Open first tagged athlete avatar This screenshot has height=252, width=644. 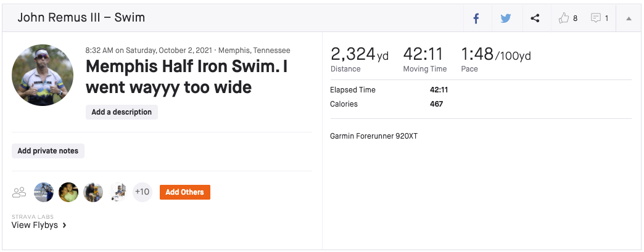(x=44, y=192)
